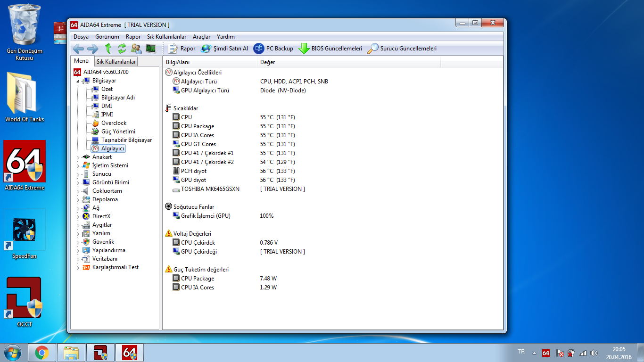Screen dimensions: 644x362
Task: Switch to the Menü tab
Action: [81, 61]
